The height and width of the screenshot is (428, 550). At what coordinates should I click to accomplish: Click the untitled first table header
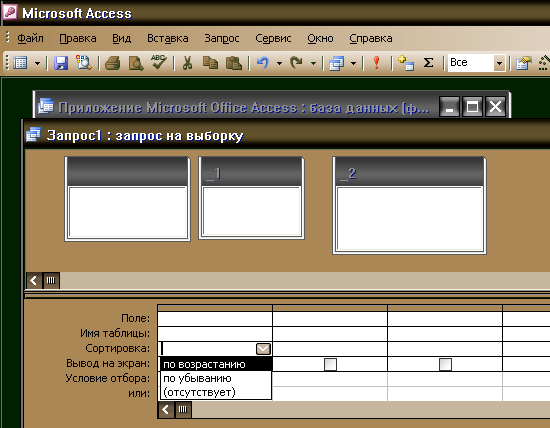[x=127, y=172]
